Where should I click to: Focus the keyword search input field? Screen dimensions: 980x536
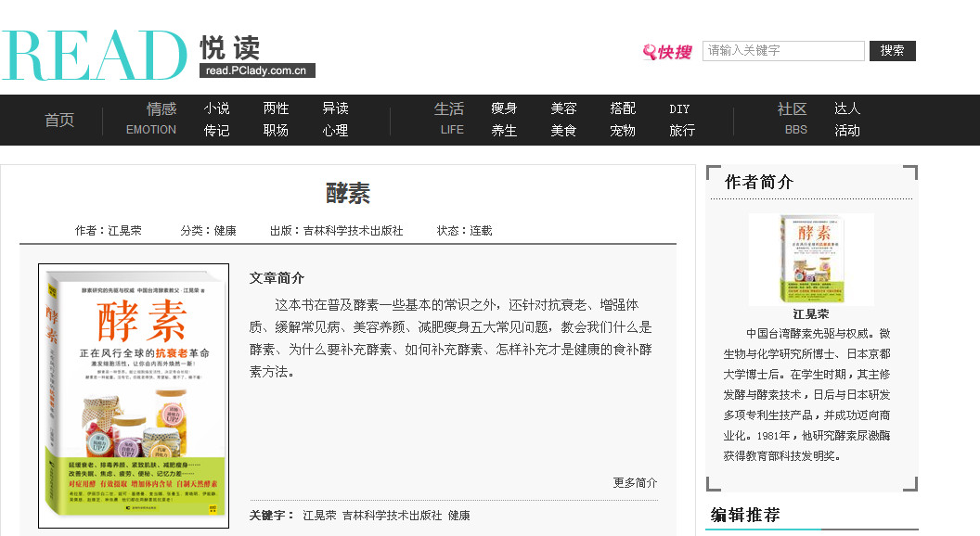click(x=783, y=51)
